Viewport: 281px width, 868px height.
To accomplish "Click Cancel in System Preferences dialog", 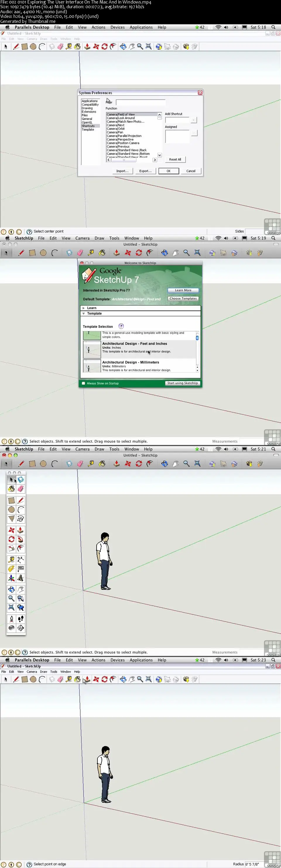I will pyautogui.click(x=191, y=171).
